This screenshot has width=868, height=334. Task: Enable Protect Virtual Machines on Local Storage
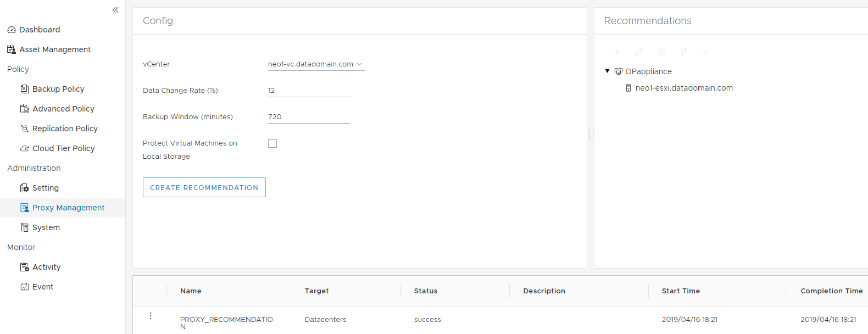tap(272, 143)
